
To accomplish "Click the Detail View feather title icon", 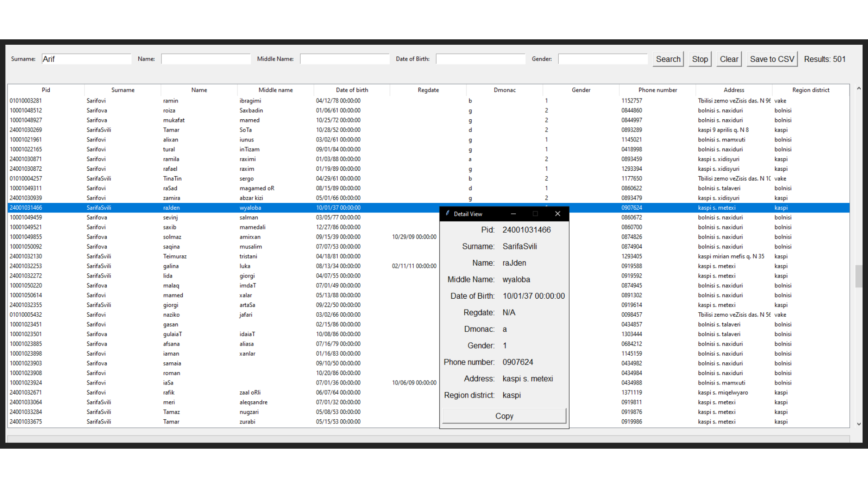I will 448,214.
